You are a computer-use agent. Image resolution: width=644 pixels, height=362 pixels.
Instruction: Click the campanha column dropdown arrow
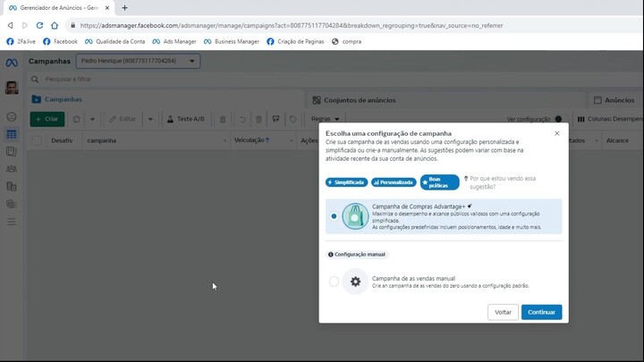point(225,141)
